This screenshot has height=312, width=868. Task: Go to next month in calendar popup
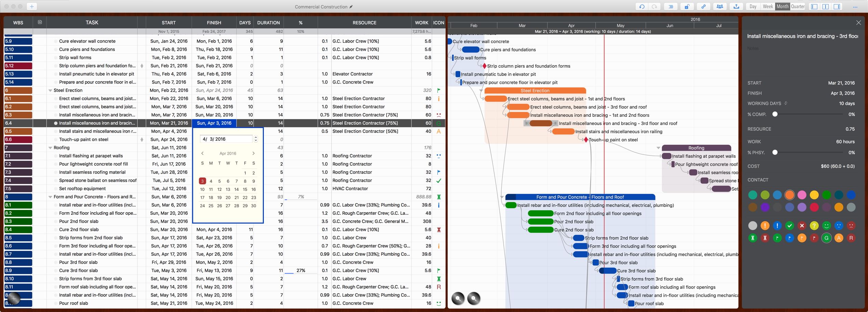tap(253, 153)
